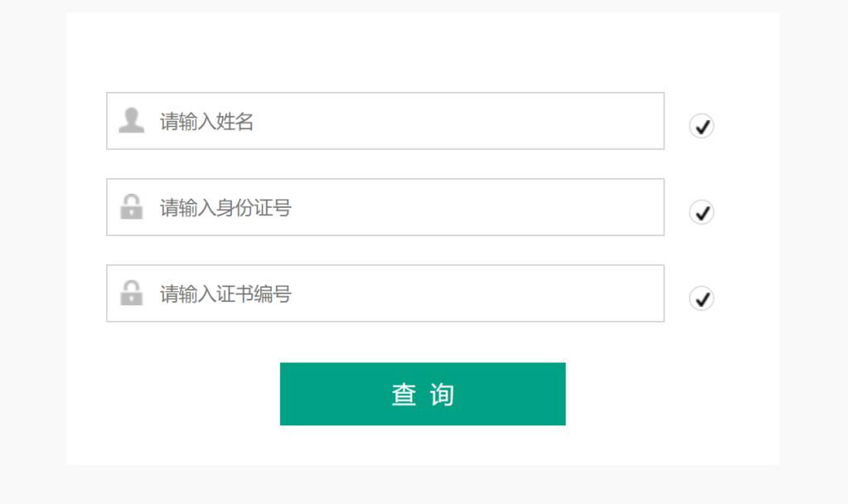Click the lock icon beside certificate number field
Image resolution: width=848 pixels, height=504 pixels.
pos(131,293)
